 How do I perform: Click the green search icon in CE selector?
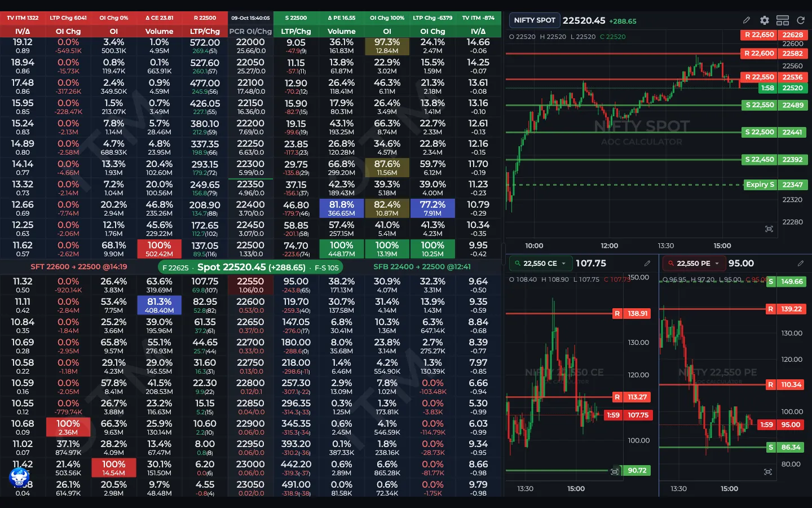coord(517,264)
